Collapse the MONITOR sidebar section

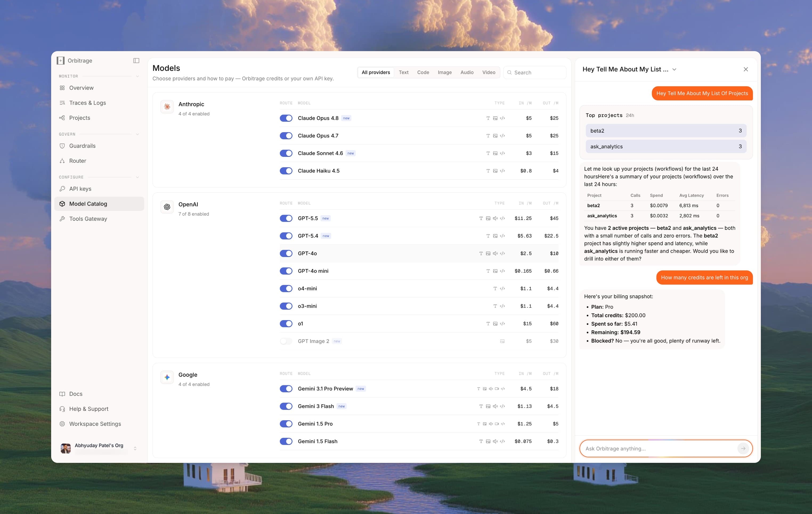[x=137, y=76]
